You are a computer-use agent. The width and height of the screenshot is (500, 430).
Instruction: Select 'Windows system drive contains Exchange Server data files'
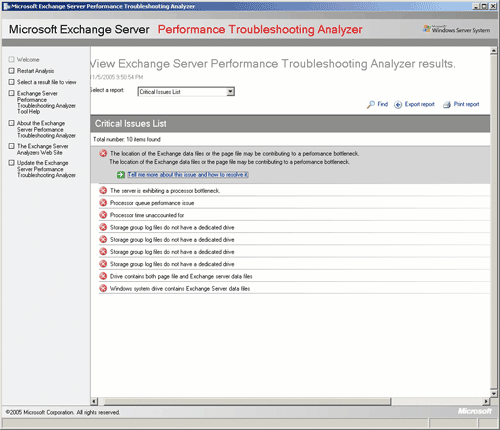click(294, 288)
